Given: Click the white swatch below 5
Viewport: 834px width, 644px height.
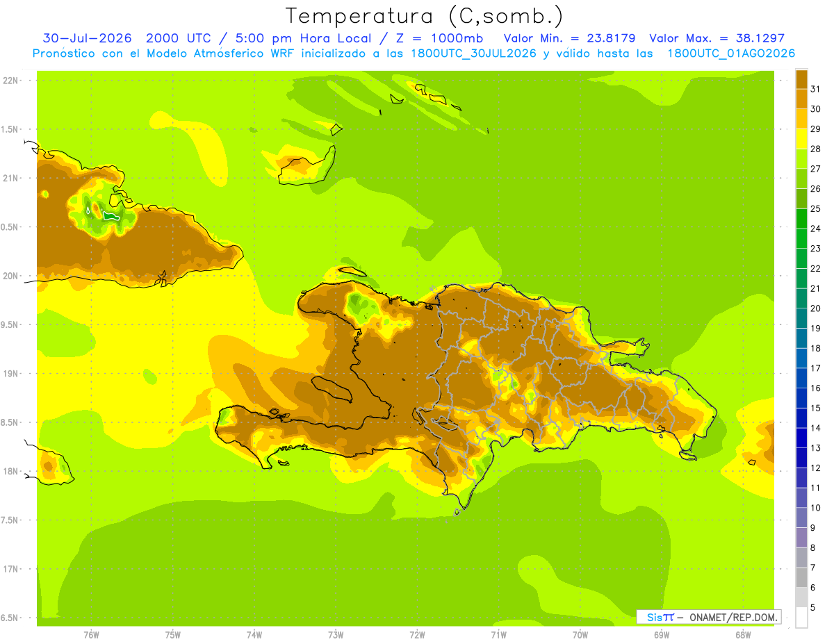Looking at the screenshot, I should point(801,617).
